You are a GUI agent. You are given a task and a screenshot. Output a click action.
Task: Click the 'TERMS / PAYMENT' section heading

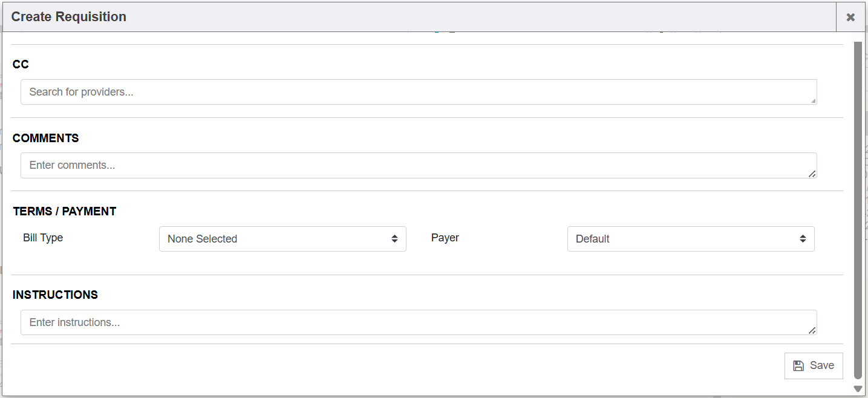point(65,211)
